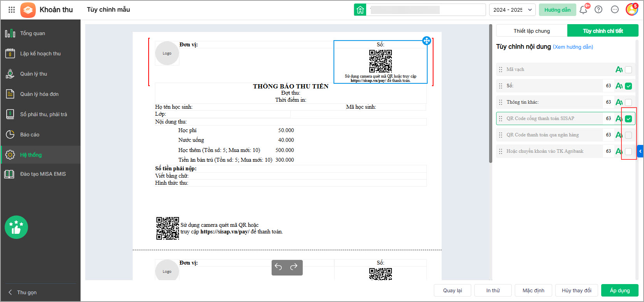Click the school name field beside the home icon
644x302 pixels.
pyautogui.click(x=427, y=10)
